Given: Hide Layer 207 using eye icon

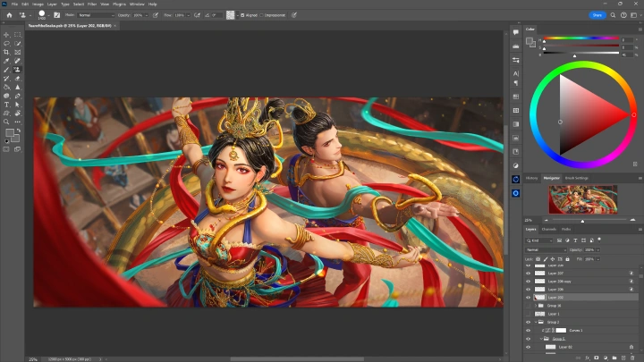Looking at the screenshot, I should tap(529, 273).
